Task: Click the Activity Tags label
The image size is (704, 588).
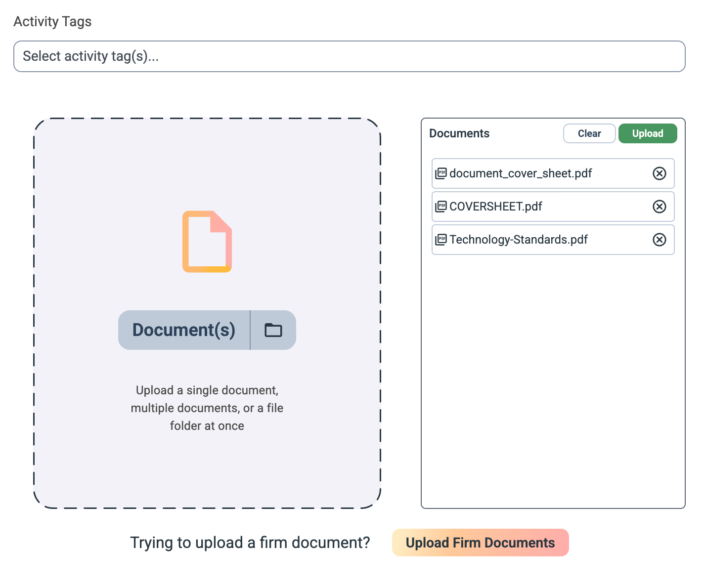Action: [52, 22]
